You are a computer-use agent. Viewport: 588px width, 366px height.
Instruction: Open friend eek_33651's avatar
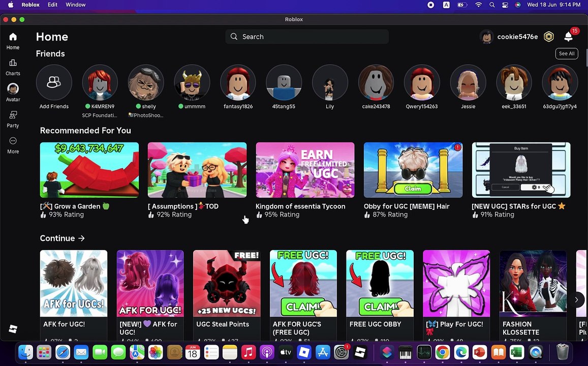[x=514, y=82]
